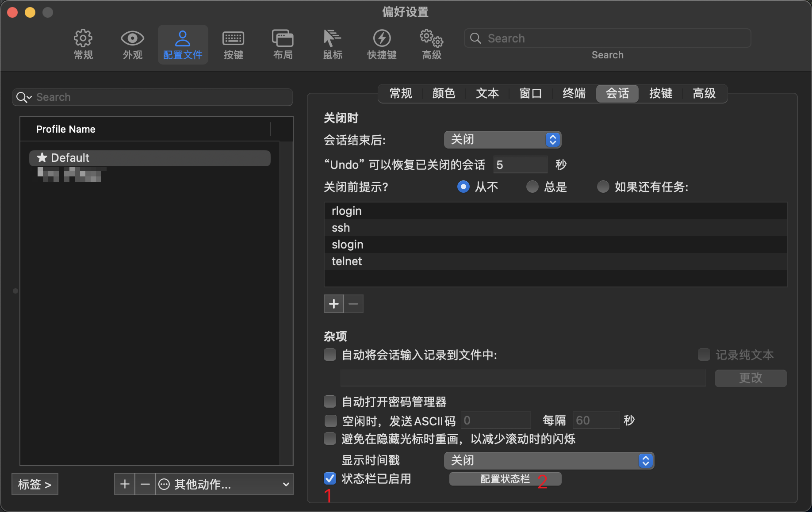Open the 会话结束后 dropdown
This screenshot has height=512, width=812.
pyautogui.click(x=502, y=140)
